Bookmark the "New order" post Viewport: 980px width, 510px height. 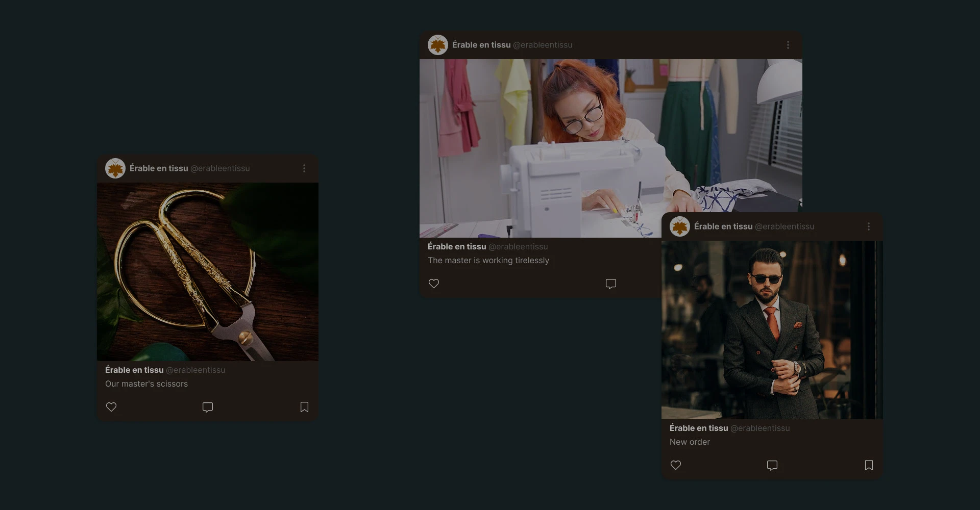coord(869,465)
